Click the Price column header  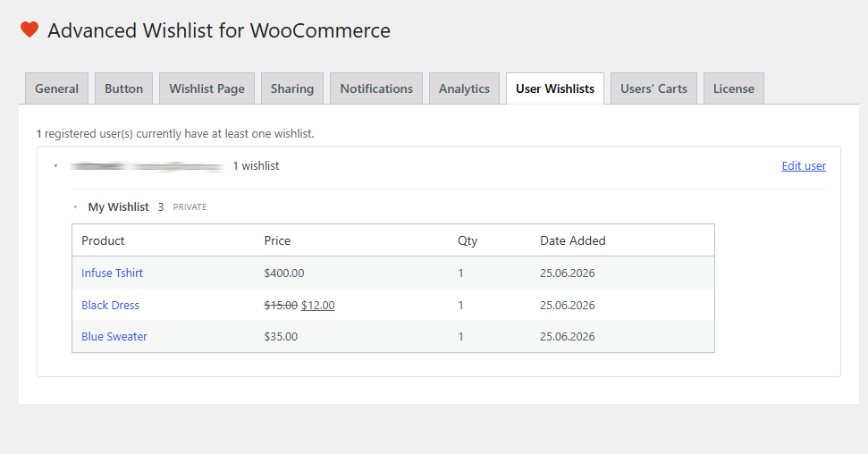[277, 240]
